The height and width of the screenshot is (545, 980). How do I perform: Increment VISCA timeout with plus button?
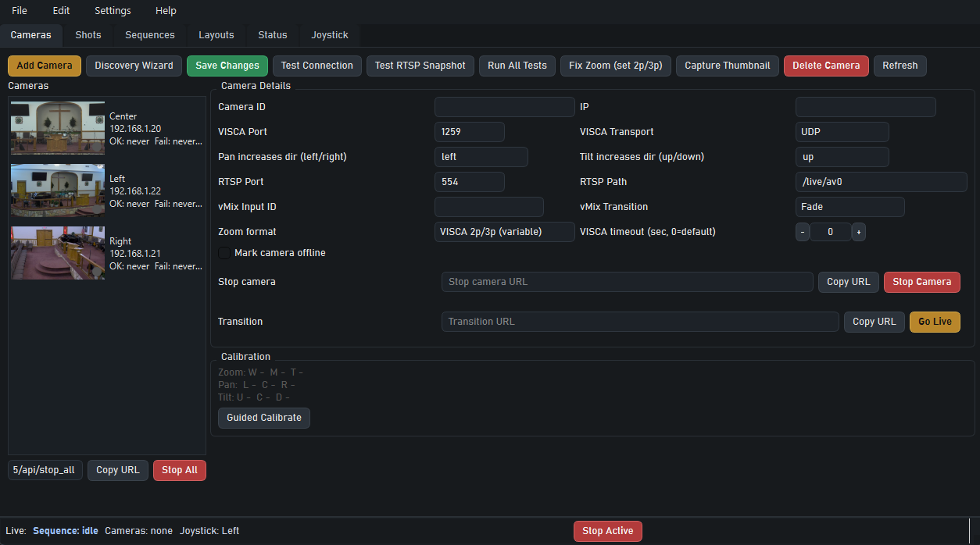tap(858, 231)
